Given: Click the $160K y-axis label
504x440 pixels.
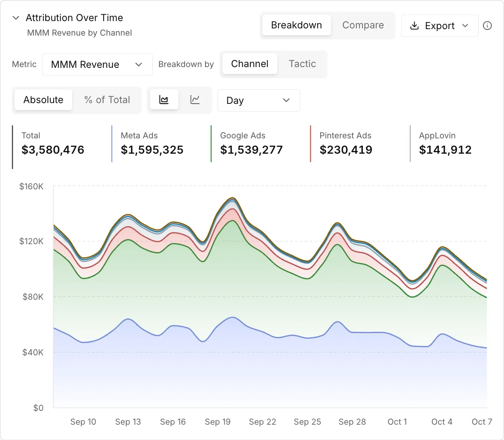Looking at the screenshot, I should (31, 186).
